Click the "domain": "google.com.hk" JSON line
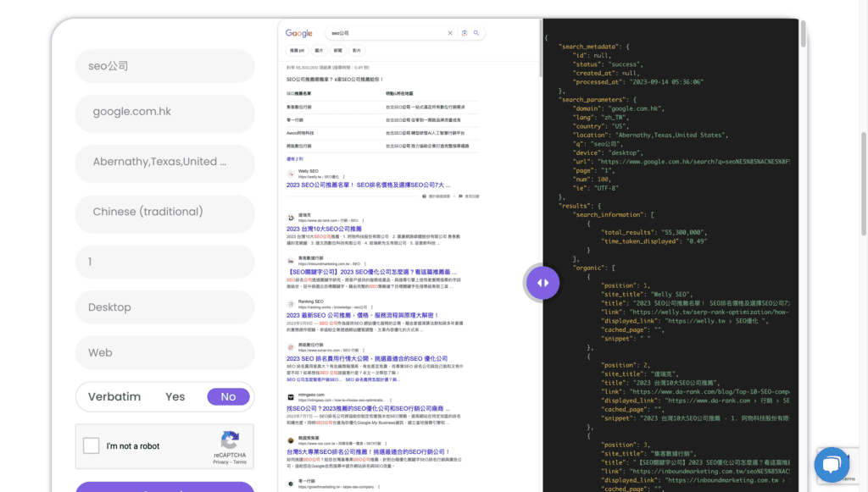This screenshot has height=492, width=868. (x=618, y=108)
